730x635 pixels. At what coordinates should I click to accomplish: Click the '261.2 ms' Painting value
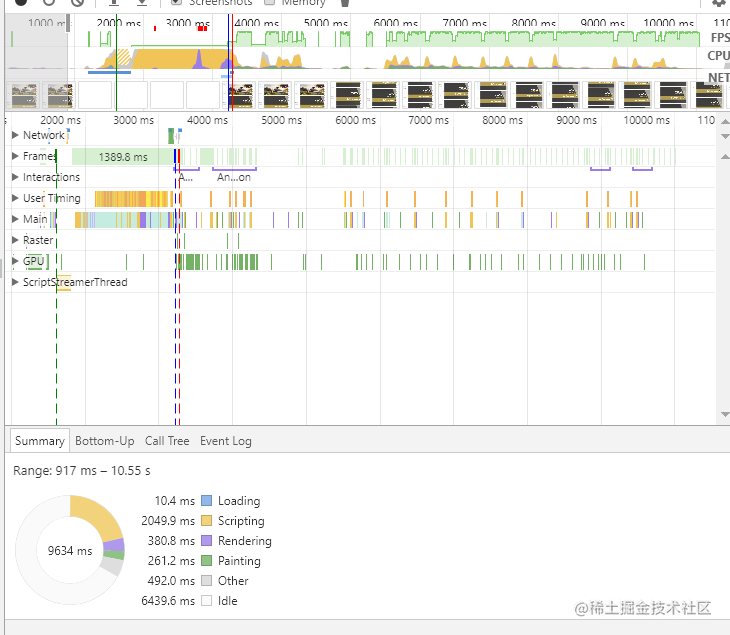(171, 561)
